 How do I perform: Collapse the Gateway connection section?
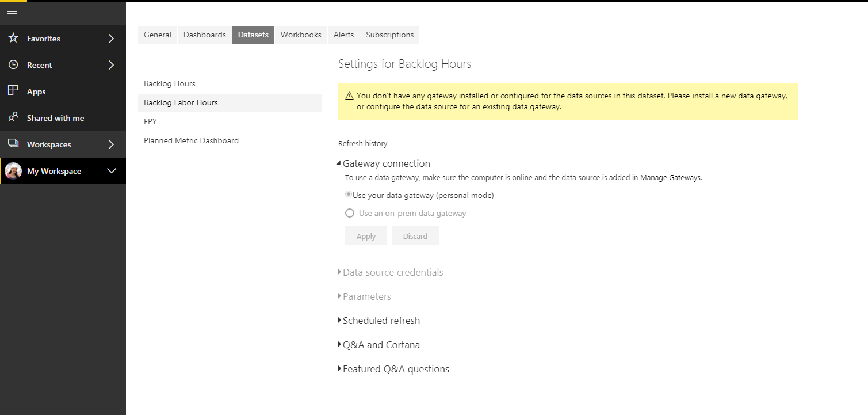tap(339, 163)
